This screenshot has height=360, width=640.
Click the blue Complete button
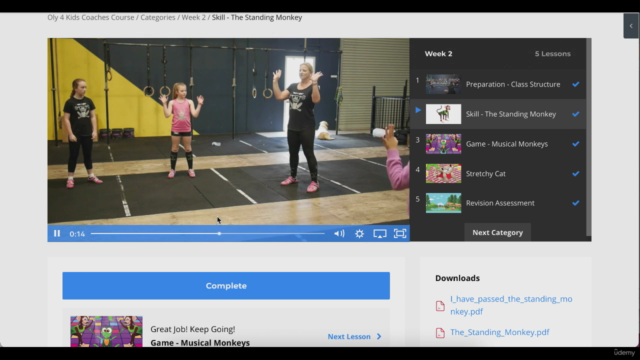226,286
